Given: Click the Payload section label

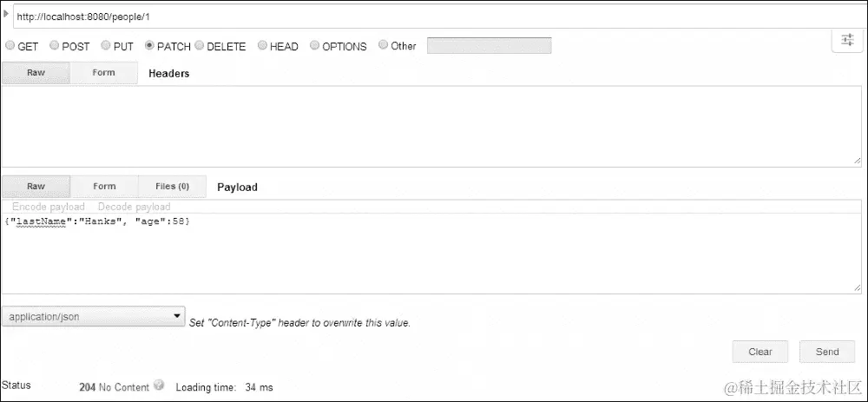Looking at the screenshot, I should pyautogui.click(x=237, y=188).
